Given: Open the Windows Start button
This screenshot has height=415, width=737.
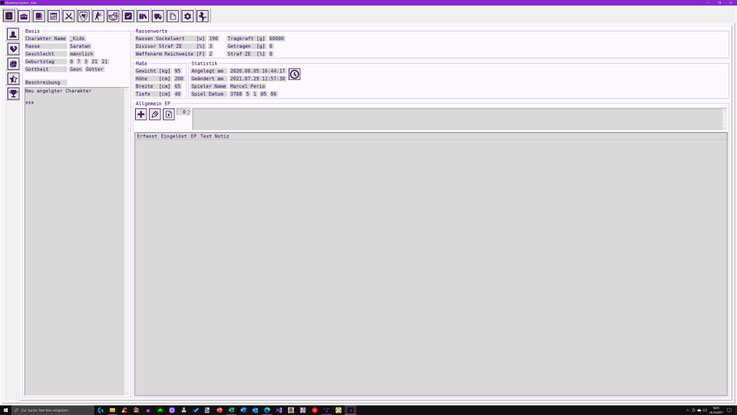Looking at the screenshot, I should point(5,410).
